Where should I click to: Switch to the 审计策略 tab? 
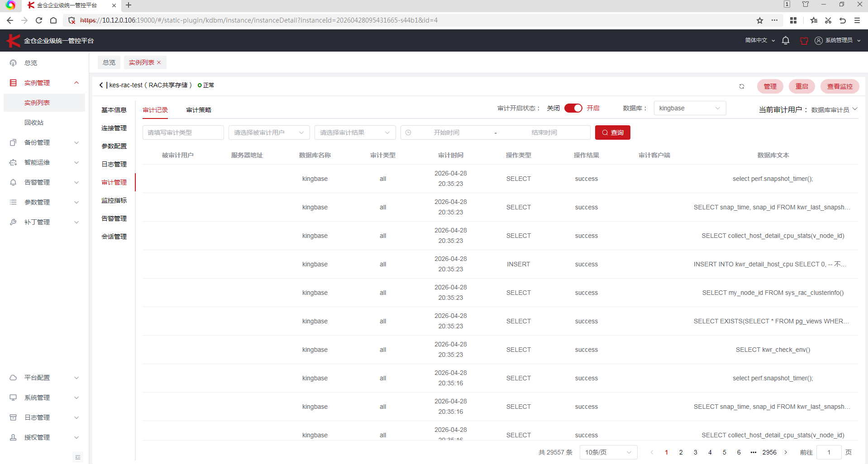point(199,110)
